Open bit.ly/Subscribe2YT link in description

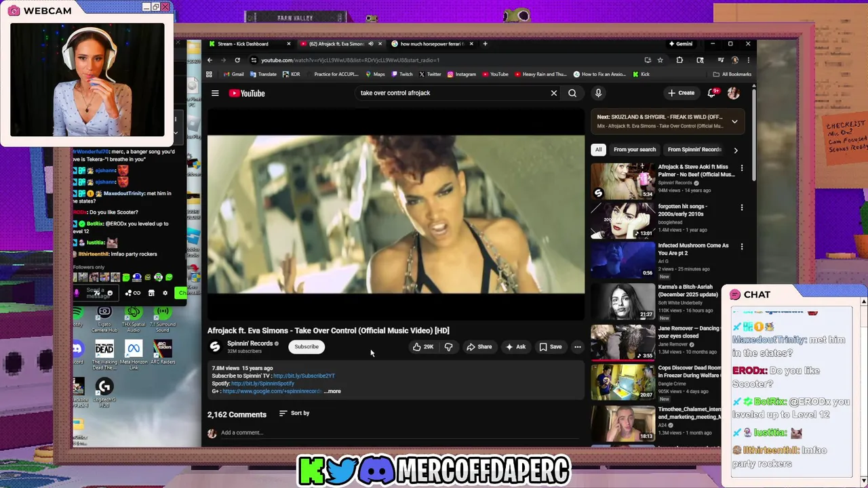pyautogui.click(x=304, y=376)
